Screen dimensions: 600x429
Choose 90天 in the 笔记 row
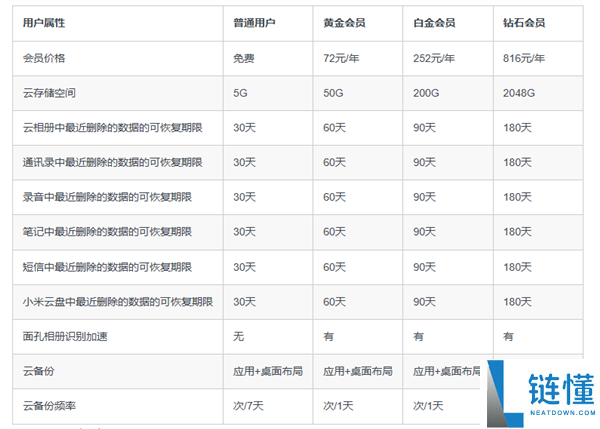(424, 232)
